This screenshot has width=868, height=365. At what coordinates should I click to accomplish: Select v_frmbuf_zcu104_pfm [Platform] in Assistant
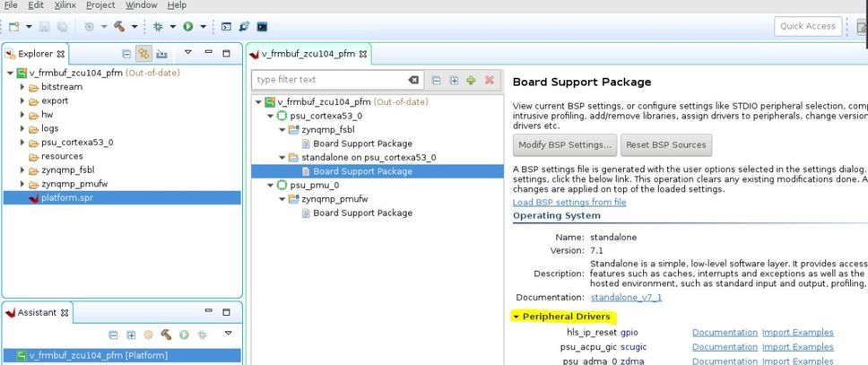tap(122, 356)
